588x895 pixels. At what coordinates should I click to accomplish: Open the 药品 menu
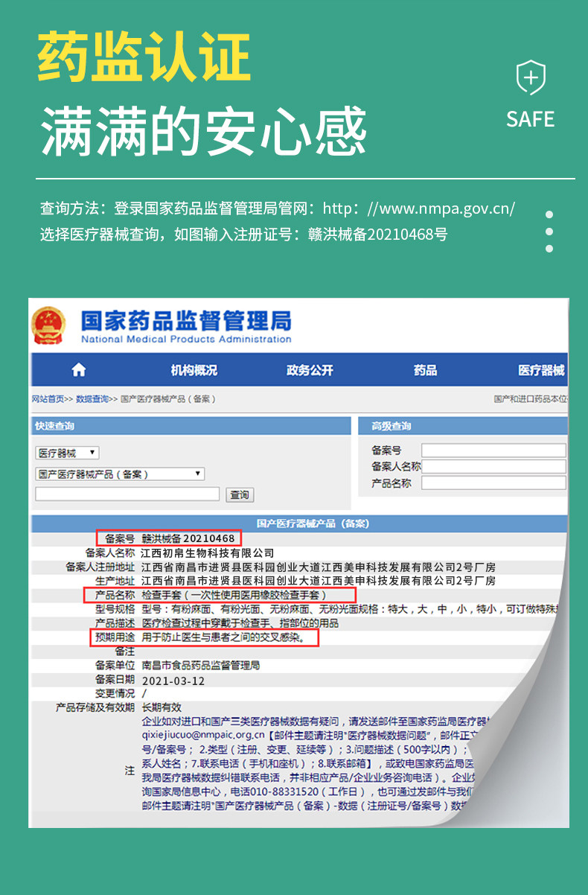coord(426,370)
